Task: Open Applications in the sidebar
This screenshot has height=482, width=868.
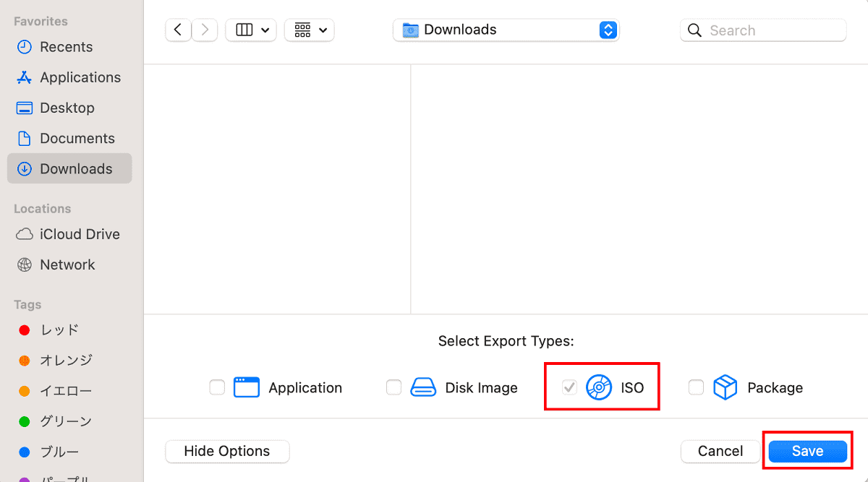Action: click(69, 77)
